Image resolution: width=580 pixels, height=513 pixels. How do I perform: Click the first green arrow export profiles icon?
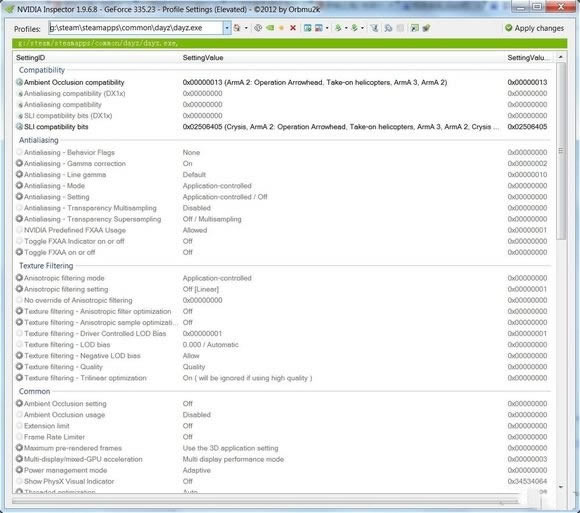[x=338, y=28]
